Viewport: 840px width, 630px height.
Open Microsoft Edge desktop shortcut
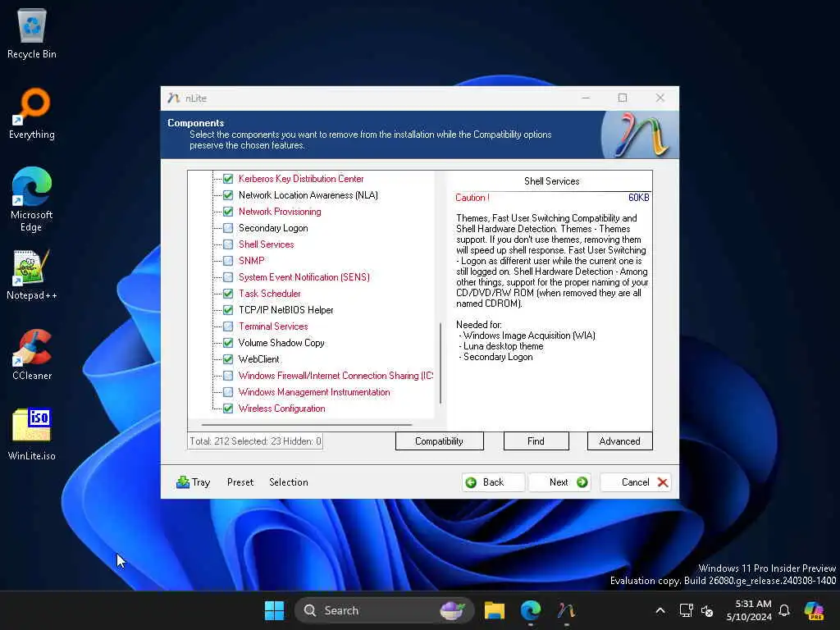(32, 199)
